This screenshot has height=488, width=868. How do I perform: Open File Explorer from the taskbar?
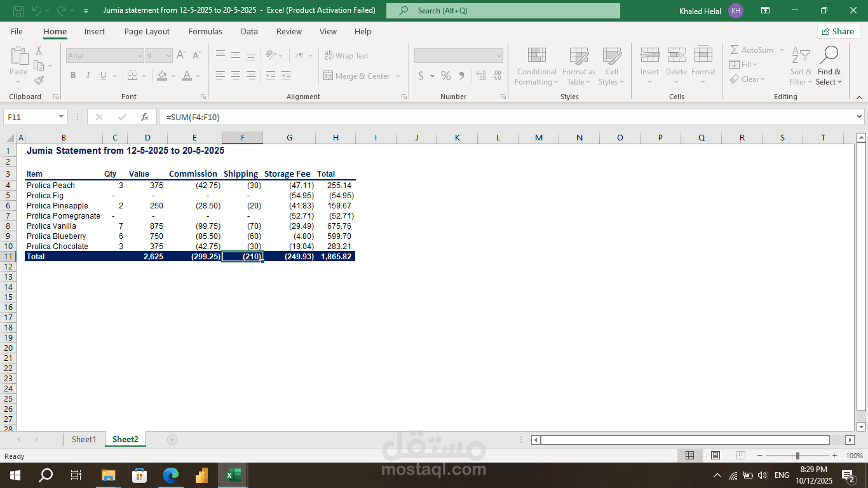click(x=109, y=475)
